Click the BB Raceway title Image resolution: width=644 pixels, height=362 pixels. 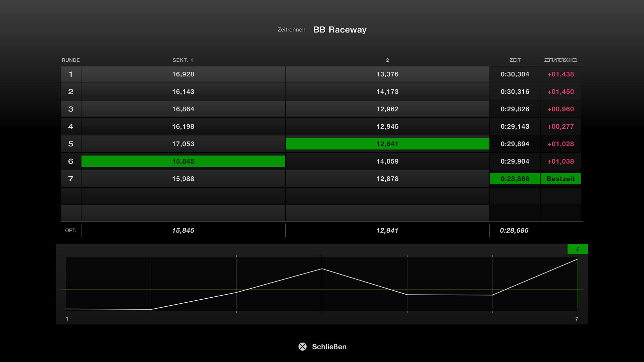click(340, 30)
